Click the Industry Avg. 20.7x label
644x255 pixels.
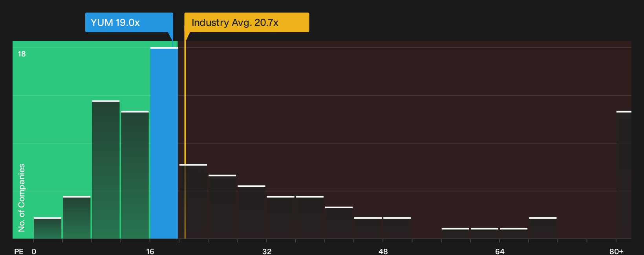click(x=247, y=22)
